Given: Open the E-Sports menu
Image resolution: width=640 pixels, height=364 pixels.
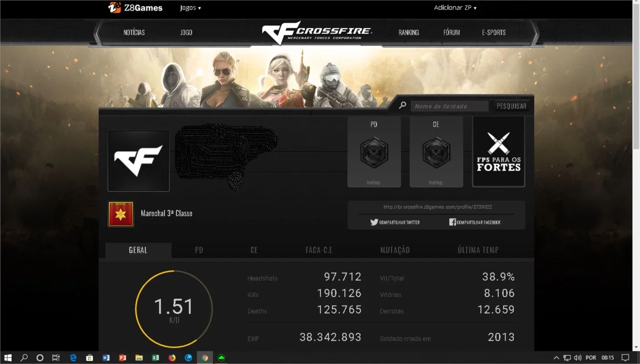Looking at the screenshot, I should pos(494,32).
